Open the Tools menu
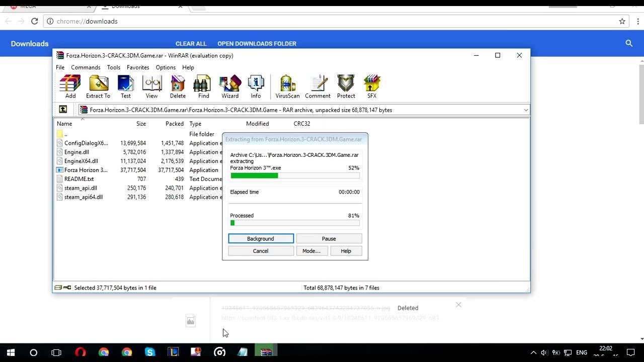 [x=114, y=67]
